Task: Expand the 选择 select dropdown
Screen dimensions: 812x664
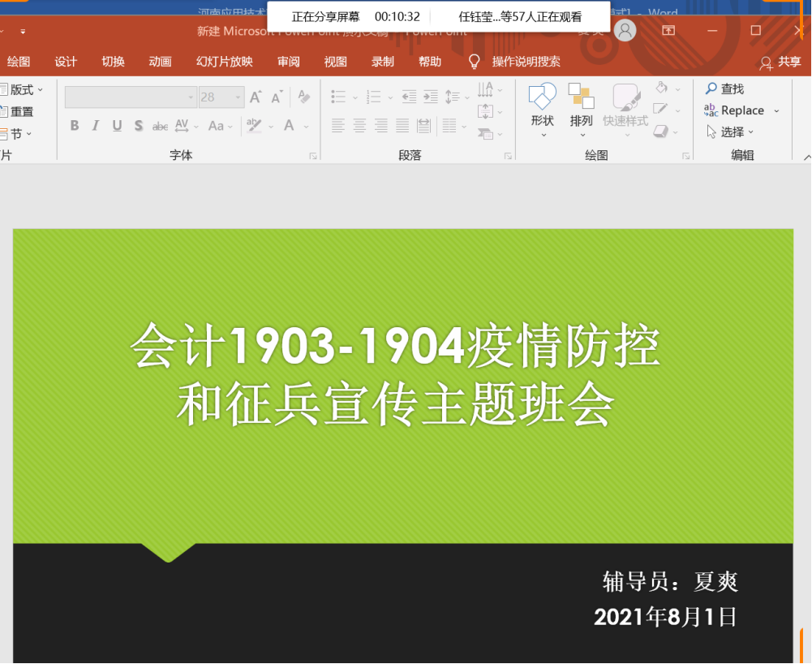Action: click(750, 132)
